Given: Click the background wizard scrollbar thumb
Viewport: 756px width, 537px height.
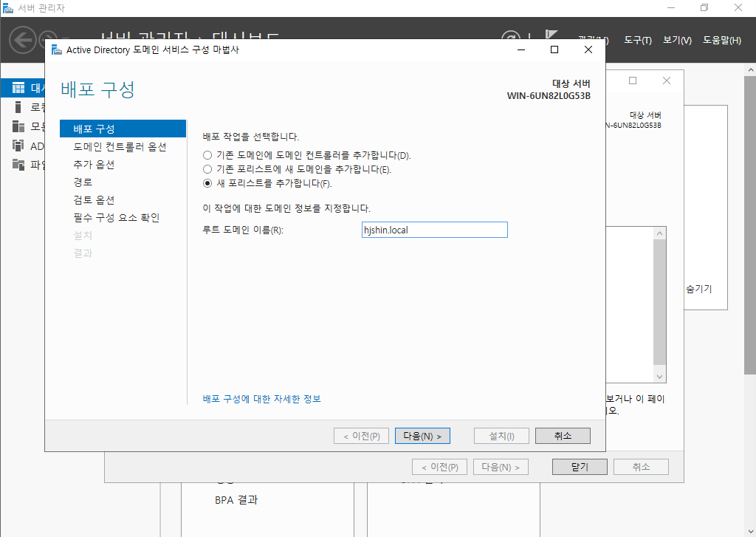Looking at the screenshot, I should pos(659,302).
